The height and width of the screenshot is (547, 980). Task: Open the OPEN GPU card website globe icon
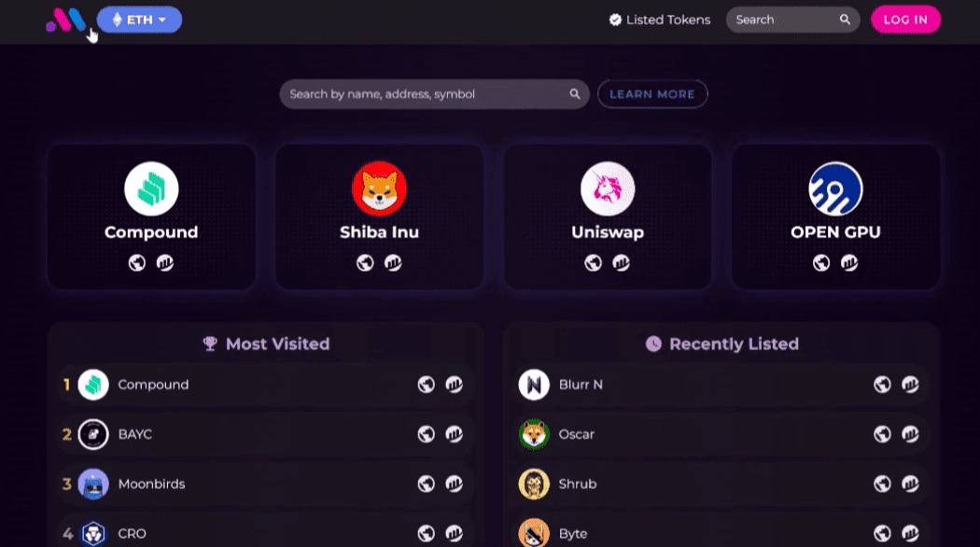pyautogui.click(x=821, y=263)
